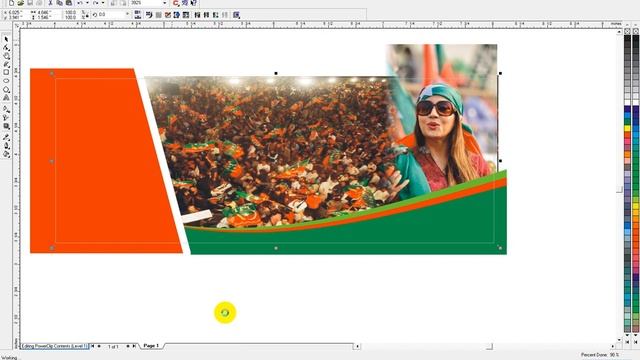Pick the yellow swatch in palette
The height and width of the screenshot is (360, 640).
(x=627, y=129)
